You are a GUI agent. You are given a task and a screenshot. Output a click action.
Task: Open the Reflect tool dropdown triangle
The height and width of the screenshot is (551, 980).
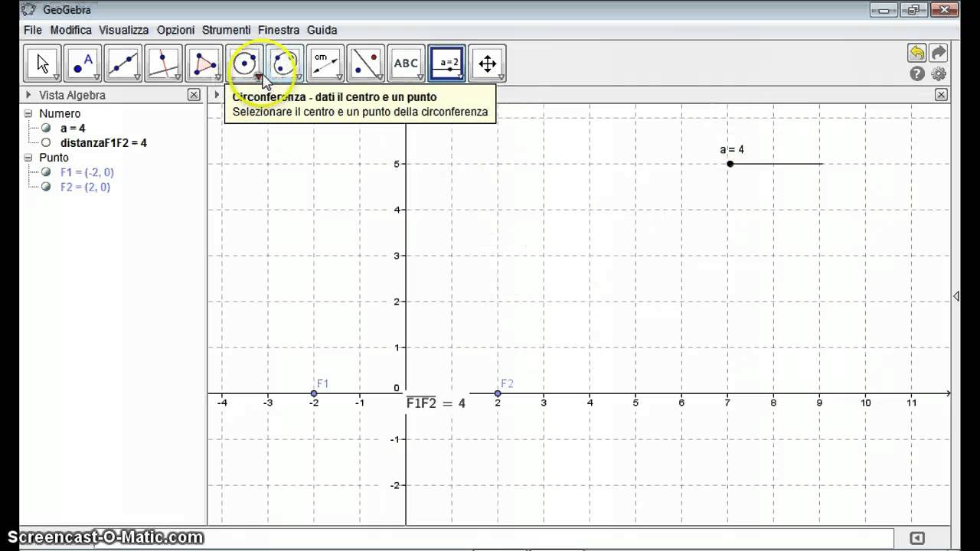(x=379, y=77)
